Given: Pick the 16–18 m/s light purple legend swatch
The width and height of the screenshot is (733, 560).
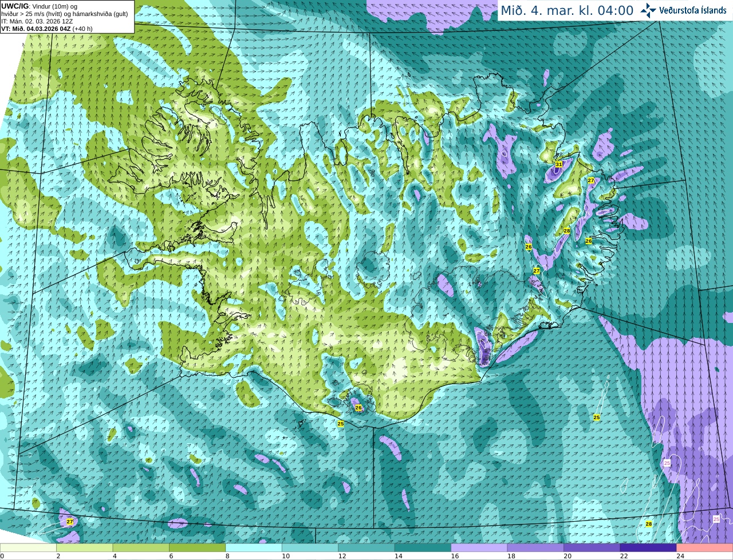Looking at the screenshot, I should point(479,547).
